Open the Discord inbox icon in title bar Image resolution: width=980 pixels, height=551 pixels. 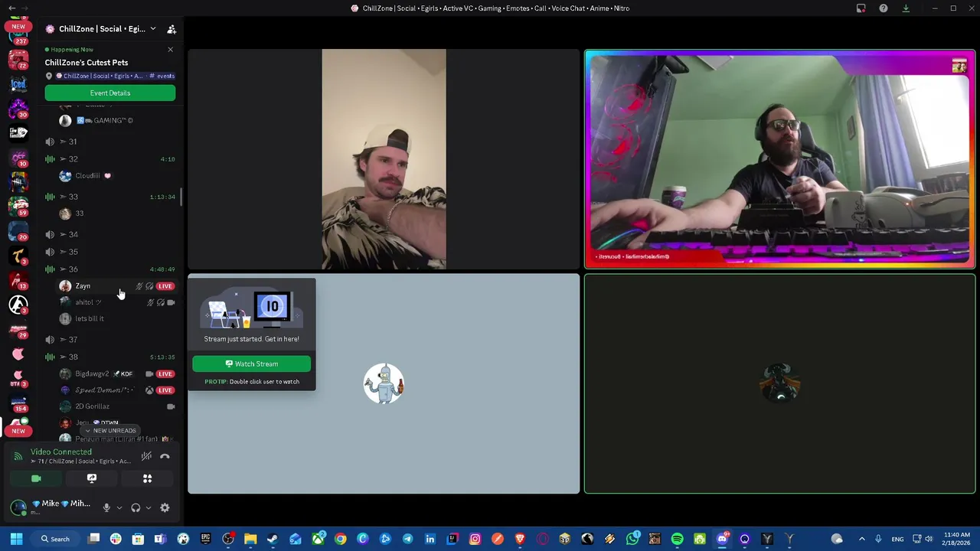pyautogui.click(x=861, y=8)
